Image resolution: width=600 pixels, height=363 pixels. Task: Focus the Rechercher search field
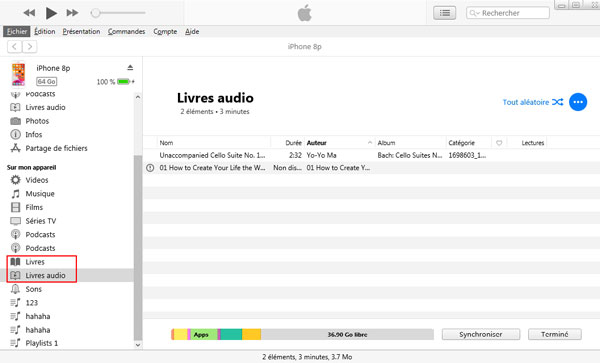508,13
